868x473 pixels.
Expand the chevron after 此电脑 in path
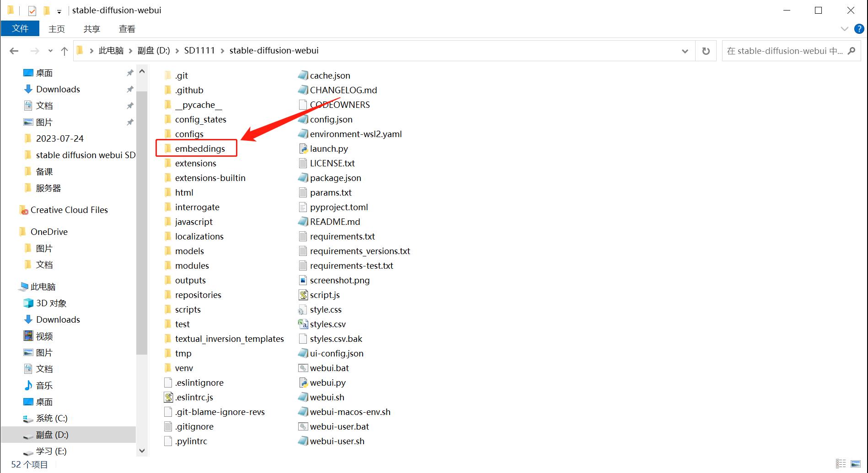pyautogui.click(x=131, y=51)
